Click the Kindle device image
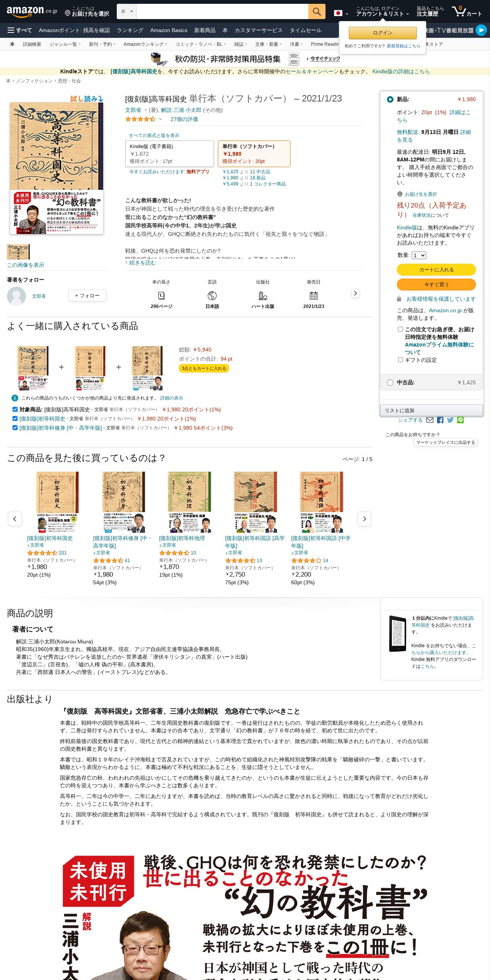This screenshot has width=490, height=980. [398, 633]
